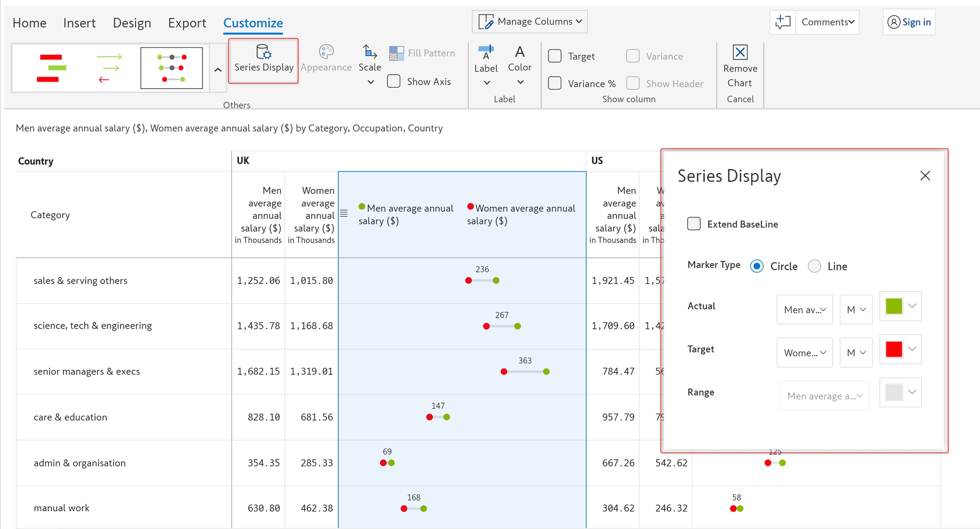This screenshot has height=529, width=980.
Task: Expand the Target series Wome... dropdown
Action: (x=804, y=353)
